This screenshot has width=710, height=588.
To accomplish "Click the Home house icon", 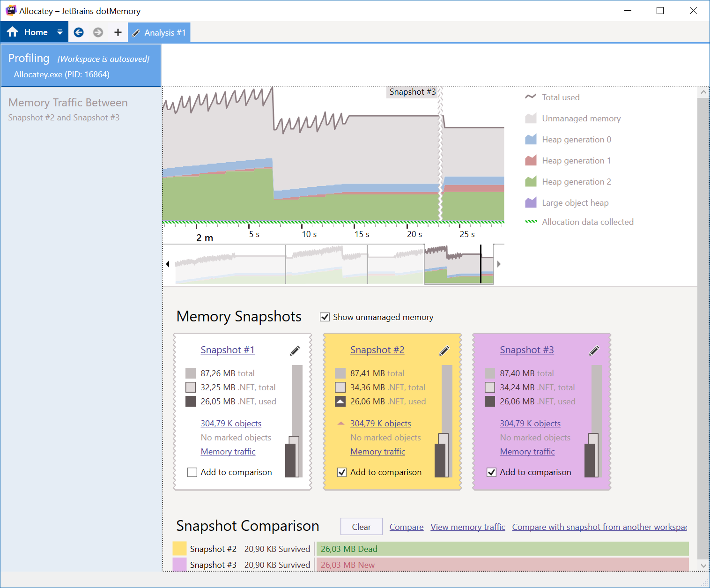I will [x=13, y=32].
